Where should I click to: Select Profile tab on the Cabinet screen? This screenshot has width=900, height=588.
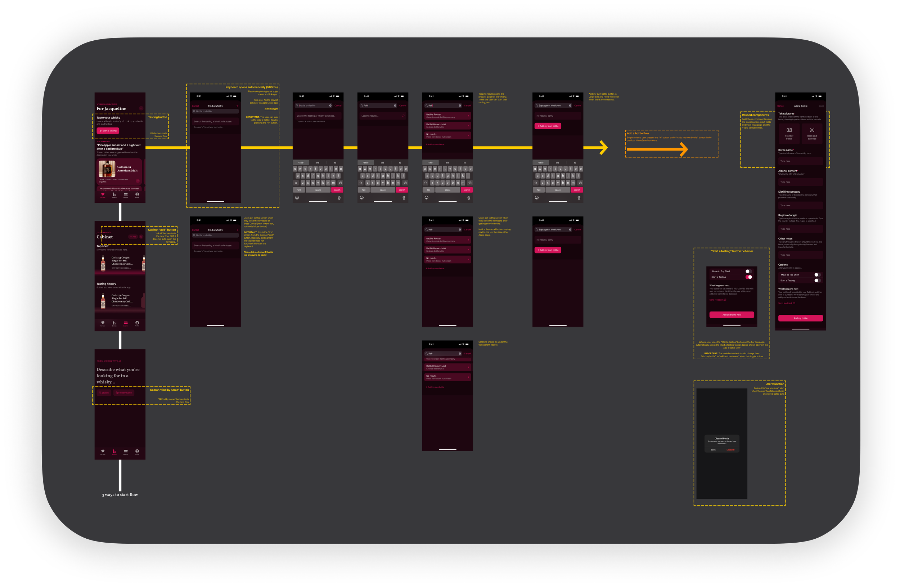click(x=137, y=323)
